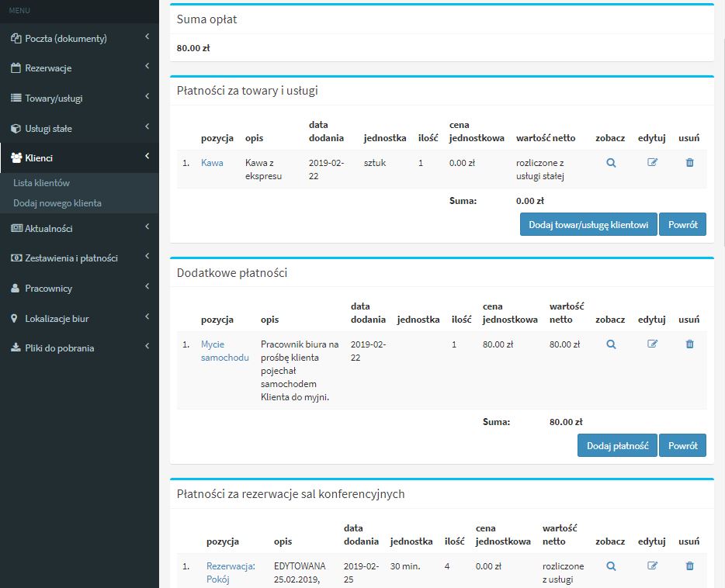Viewport: 725px width, 588px height.
Task: Select the Zestawienia i płatności menu entry
Action: 79,258
